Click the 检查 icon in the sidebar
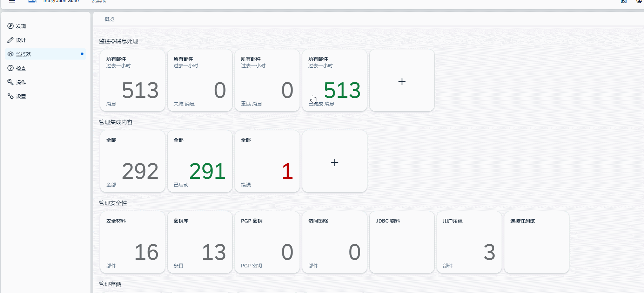 click(11, 68)
